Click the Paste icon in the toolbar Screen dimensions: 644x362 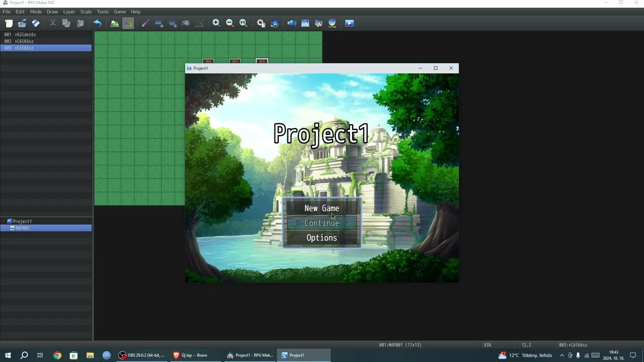tap(80, 23)
